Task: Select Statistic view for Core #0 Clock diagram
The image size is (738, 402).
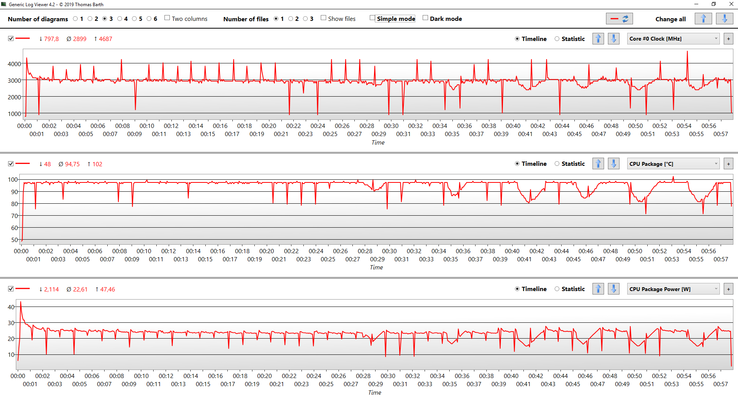Action: click(557, 39)
